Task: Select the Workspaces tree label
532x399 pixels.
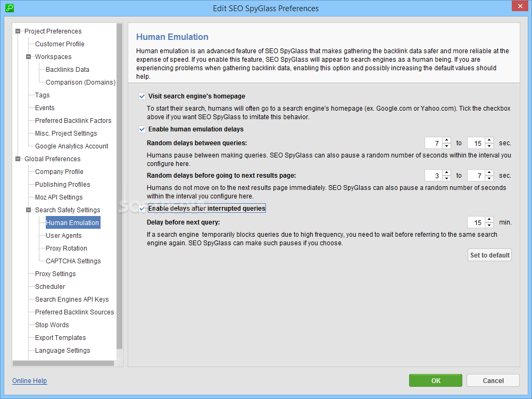Action: point(53,57)
